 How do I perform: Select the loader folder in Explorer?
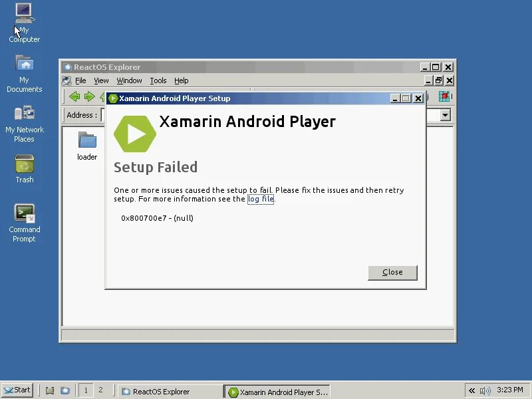[x=87, y=146]
